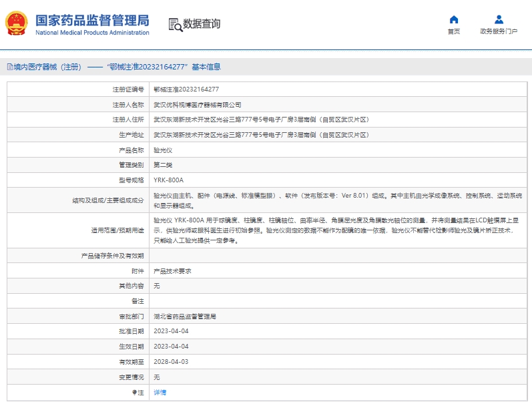Click the 生效日期 row label
Screen dimensions: 532x404
coord(131,347)
